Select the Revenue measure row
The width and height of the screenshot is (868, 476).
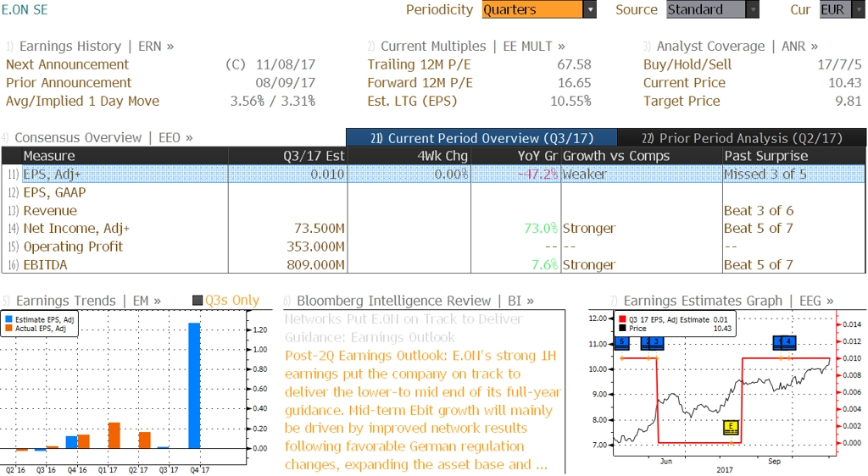tap(433, 211)
